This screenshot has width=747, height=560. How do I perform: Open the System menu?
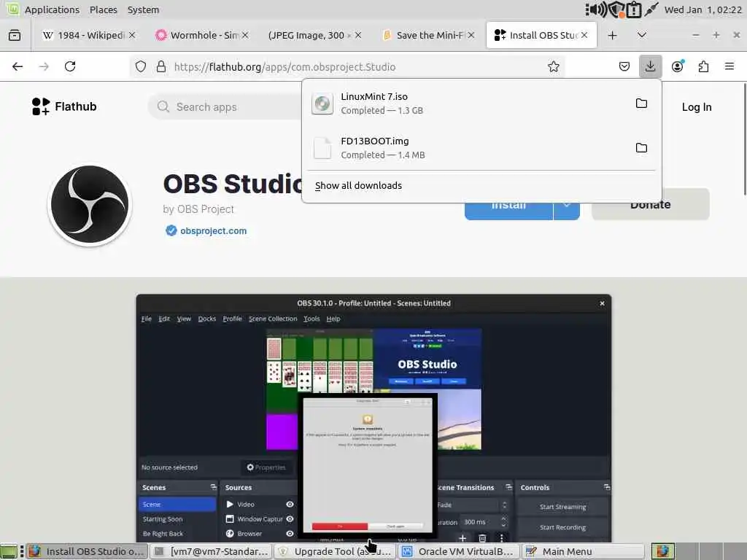pyautogui.click(x=143, y=9)
